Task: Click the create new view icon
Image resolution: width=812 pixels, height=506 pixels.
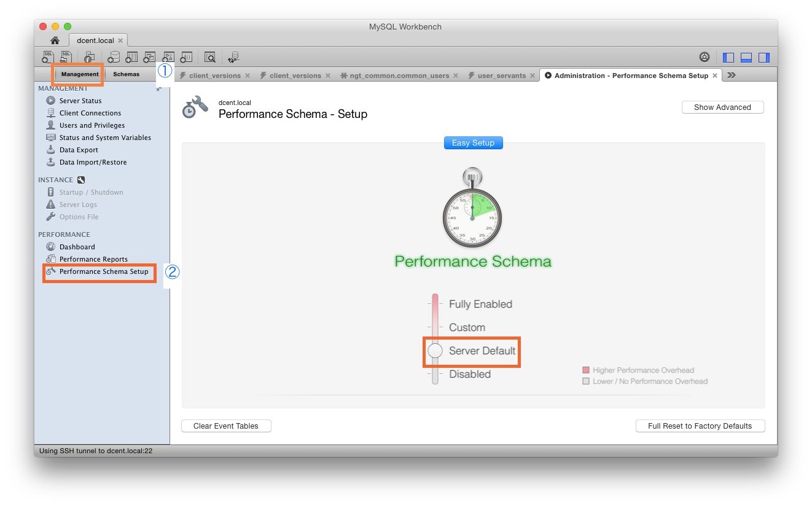Action: pyautogui.click(x=149, y=57)
